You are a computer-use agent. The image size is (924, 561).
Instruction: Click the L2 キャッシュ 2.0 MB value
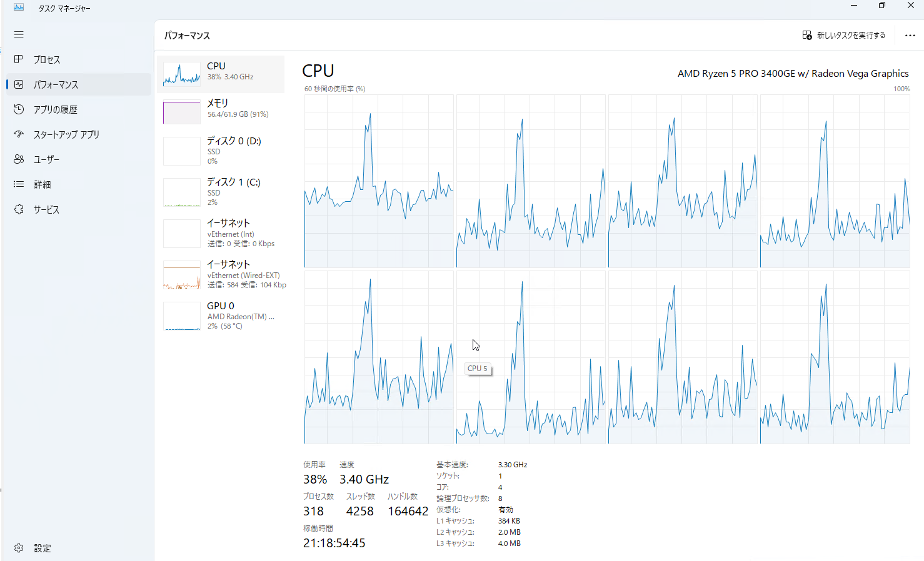click(510, 532)
